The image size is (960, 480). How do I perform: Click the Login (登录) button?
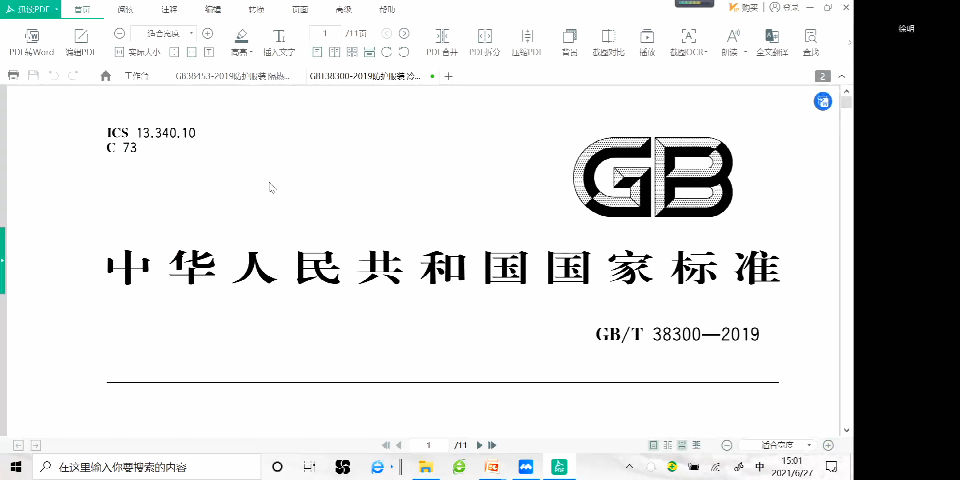(785, 7)
